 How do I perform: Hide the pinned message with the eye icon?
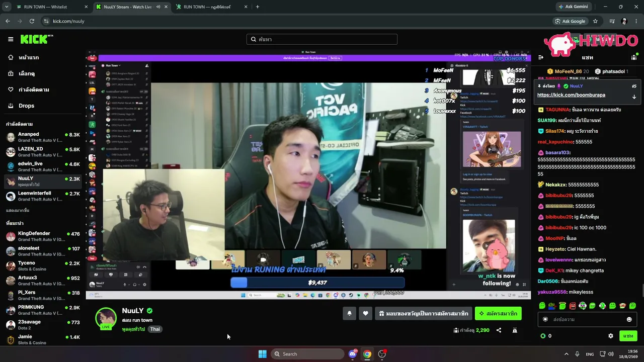(x=634, y=86)
